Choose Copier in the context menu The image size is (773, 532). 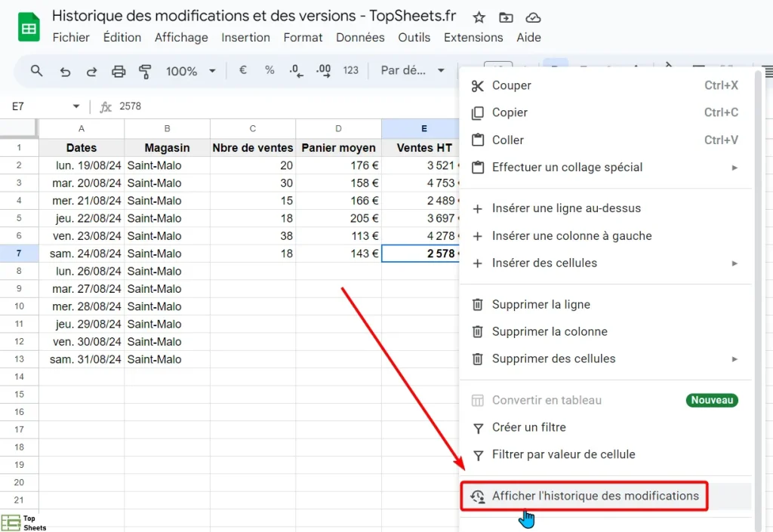point(605,112)
